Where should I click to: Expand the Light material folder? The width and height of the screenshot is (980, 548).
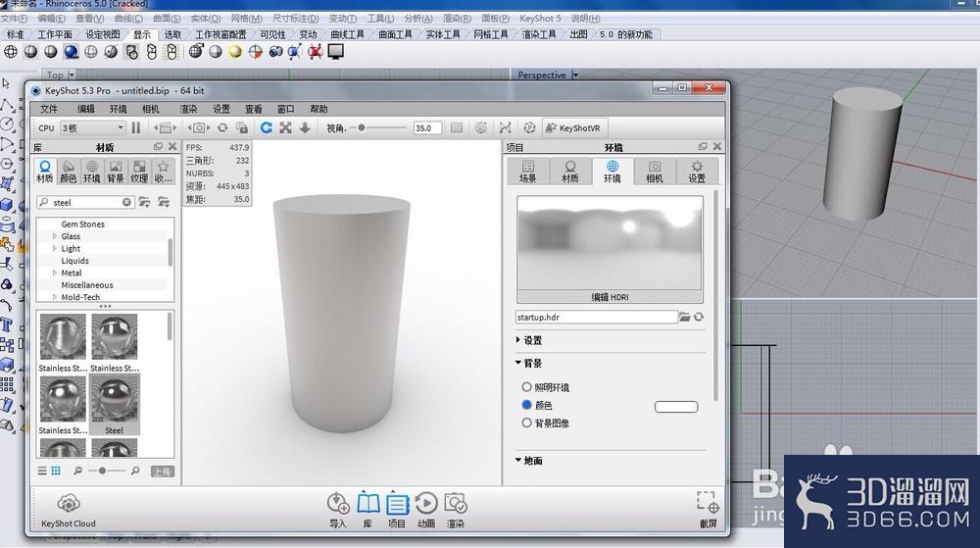point(54,248)
